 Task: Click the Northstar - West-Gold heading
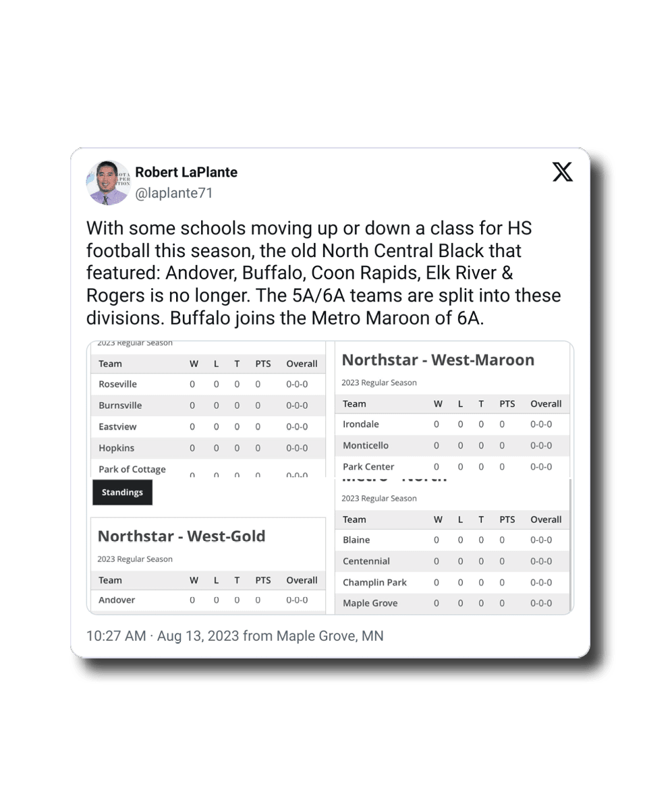click(181, 536)
